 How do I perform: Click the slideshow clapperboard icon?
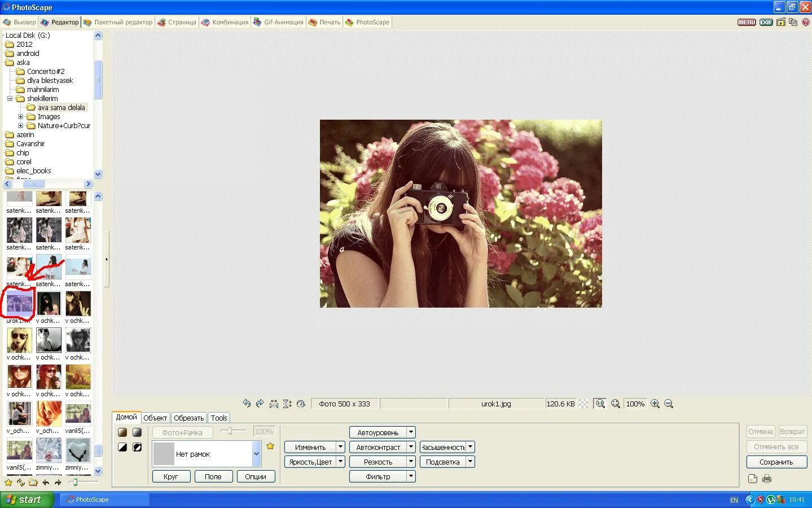pos(781,22)
